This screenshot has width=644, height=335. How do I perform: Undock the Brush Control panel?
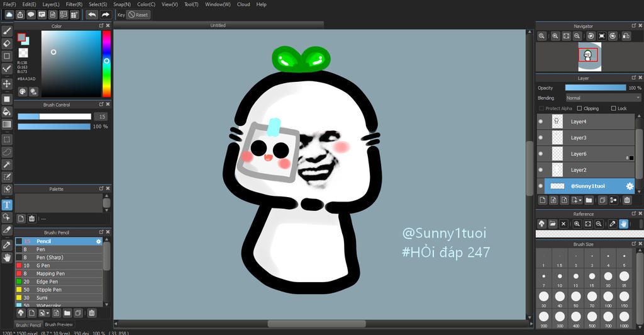tap(101, 105)
